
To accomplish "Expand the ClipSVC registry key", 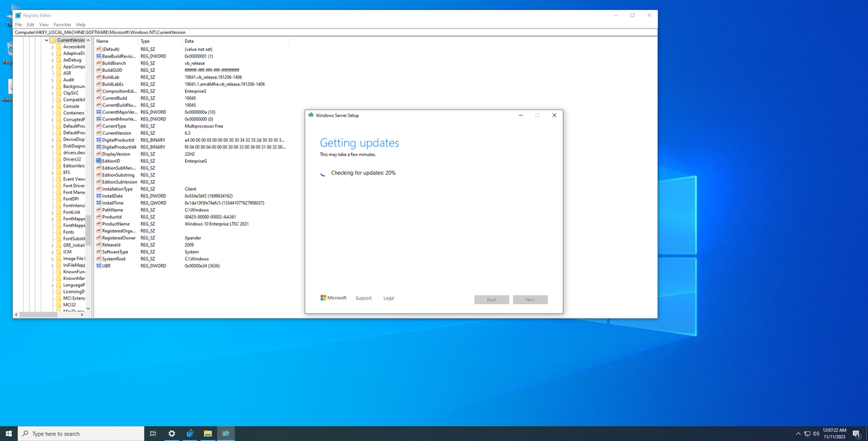I will tap(52, 93).
